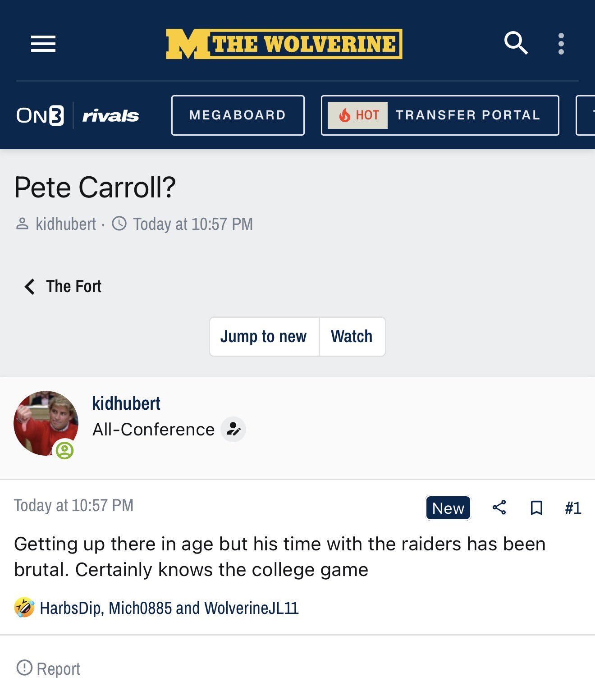
Task: Open post permalink number #1
Action: coord(573,508)
